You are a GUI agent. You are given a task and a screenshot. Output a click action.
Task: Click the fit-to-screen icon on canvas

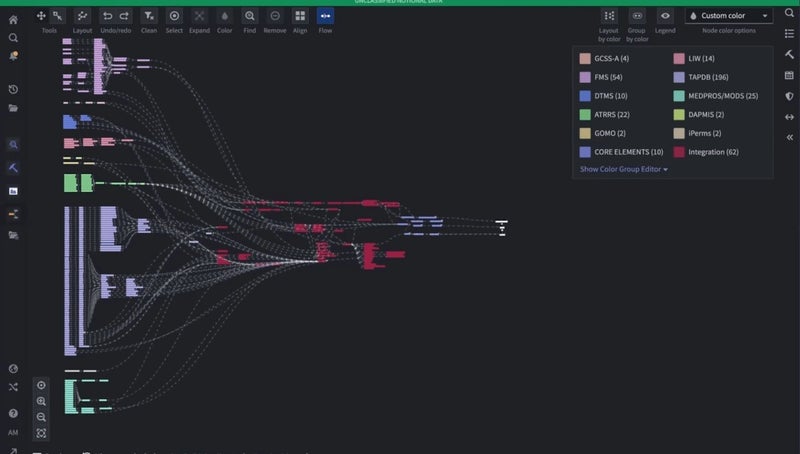point(41,433)
